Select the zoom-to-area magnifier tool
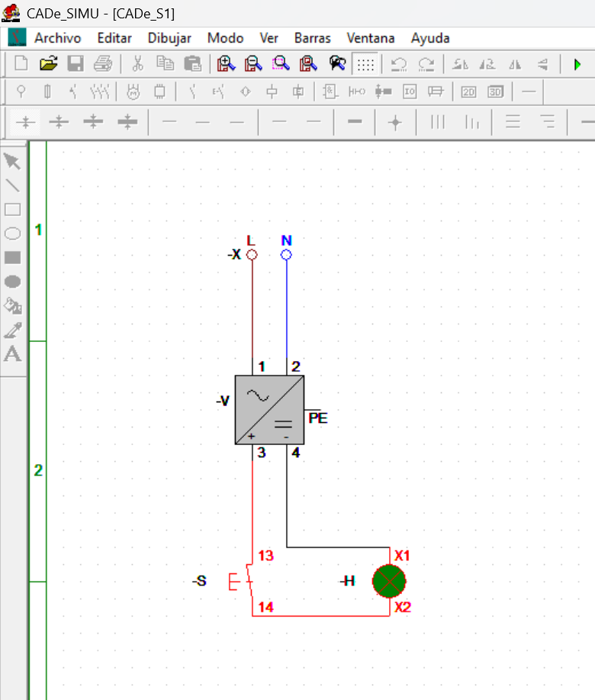 tap(281, 64)
